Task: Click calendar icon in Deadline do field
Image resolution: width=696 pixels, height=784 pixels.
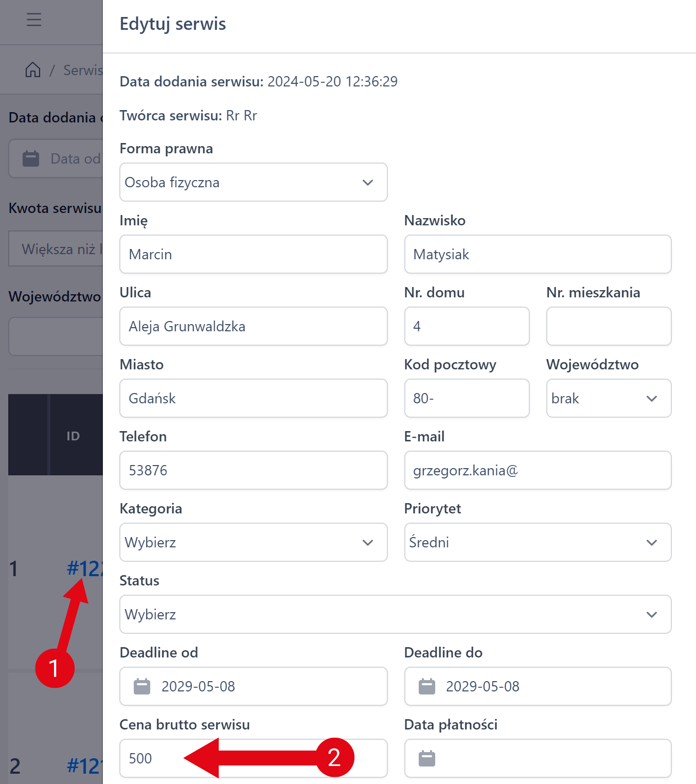Action: coord(426,686)
